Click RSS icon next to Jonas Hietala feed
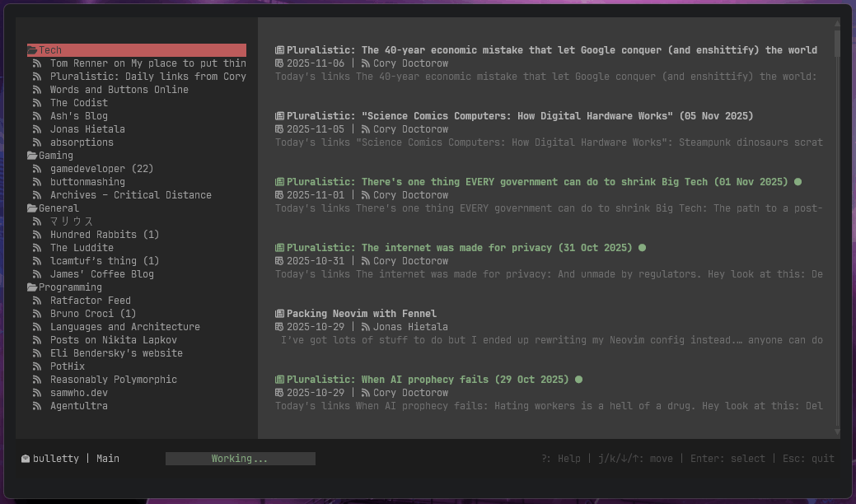 coord(37,129)
